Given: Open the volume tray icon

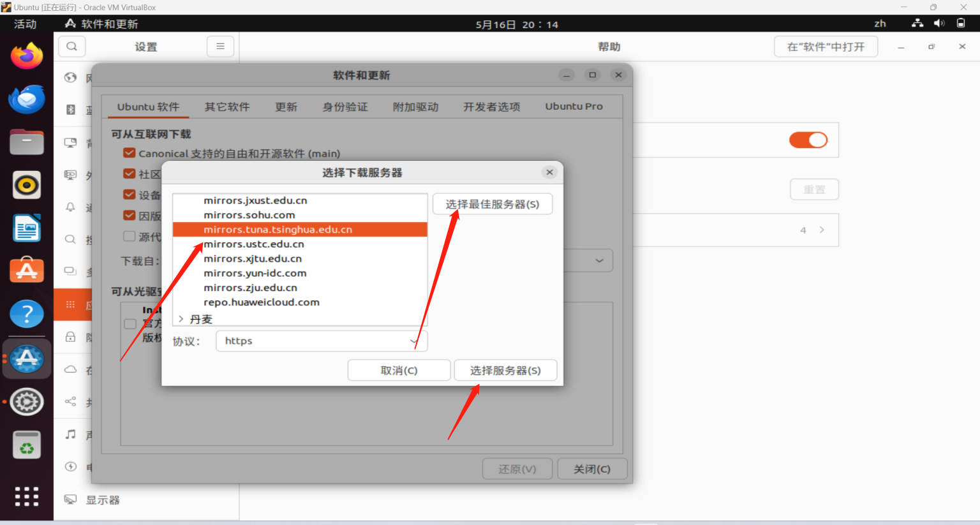Looking at the screenshot, I should [939, 24].
